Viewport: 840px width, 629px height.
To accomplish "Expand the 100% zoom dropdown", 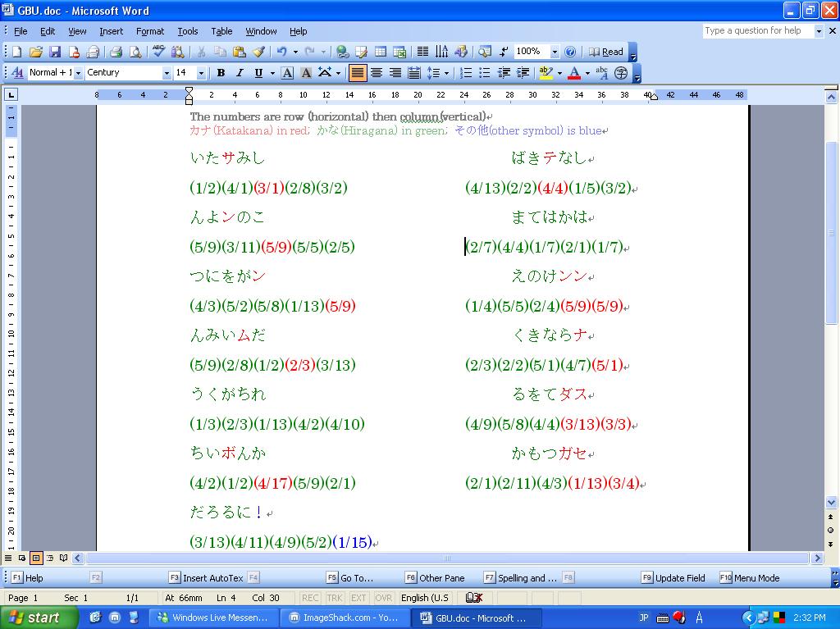I will point(555,52).
